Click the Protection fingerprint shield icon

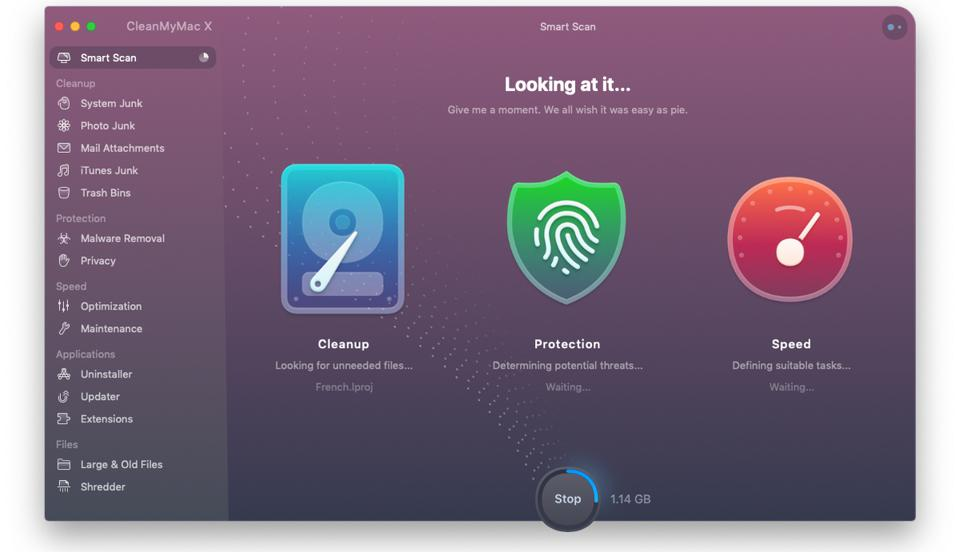567,237
